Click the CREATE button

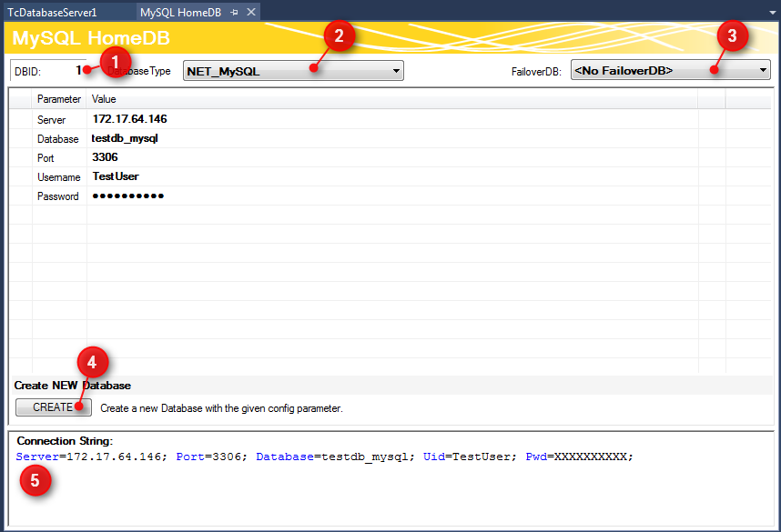(54, 407)
